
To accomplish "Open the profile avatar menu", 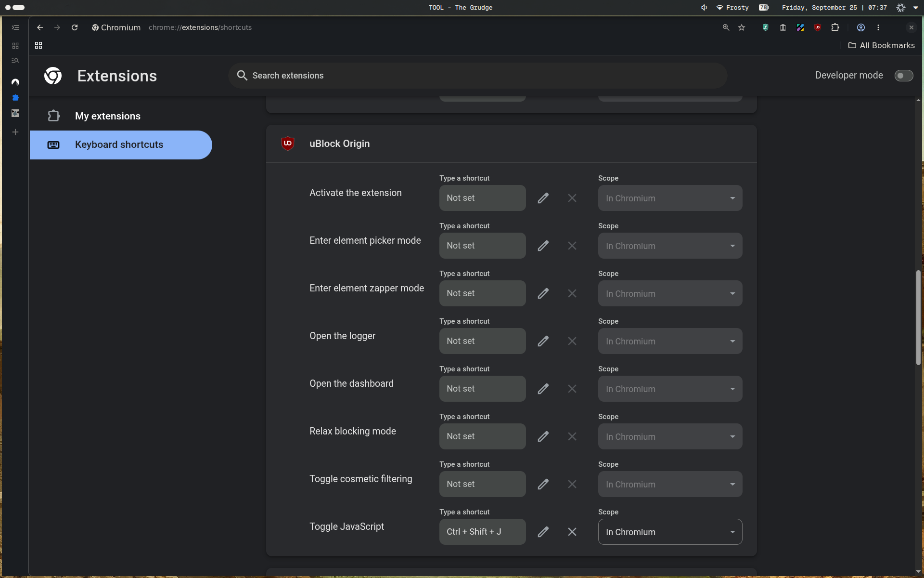I will 860,27.
